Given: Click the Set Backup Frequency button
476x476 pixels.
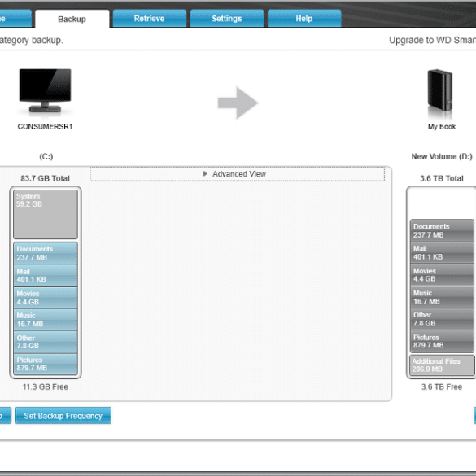Looking at the screenshot, I should click(63, 416).
